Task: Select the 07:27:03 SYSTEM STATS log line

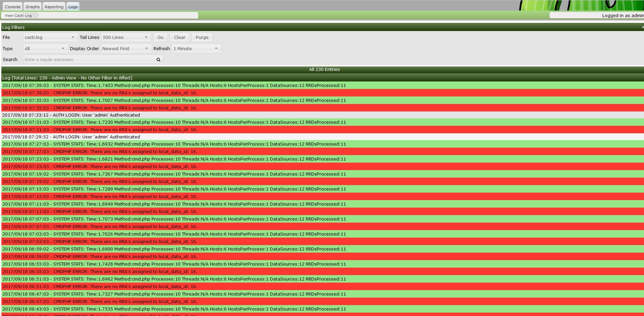Action: (323, 144)
